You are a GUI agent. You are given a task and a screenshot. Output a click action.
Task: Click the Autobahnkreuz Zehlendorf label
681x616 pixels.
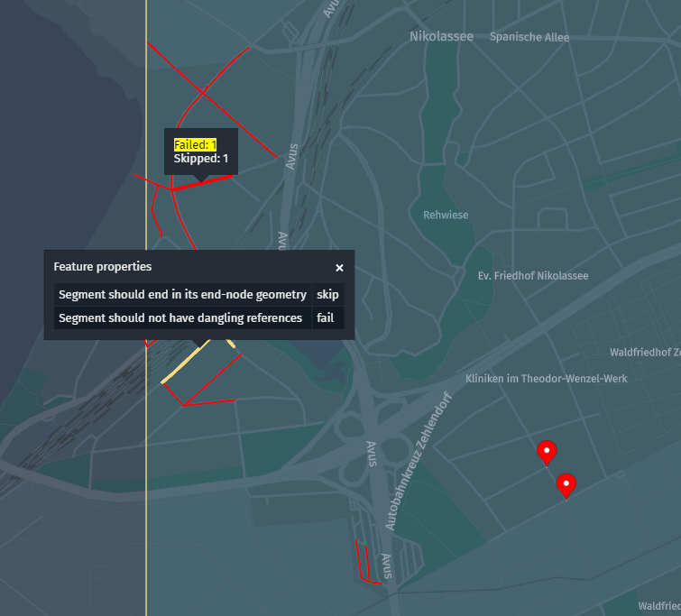(419, 462)
